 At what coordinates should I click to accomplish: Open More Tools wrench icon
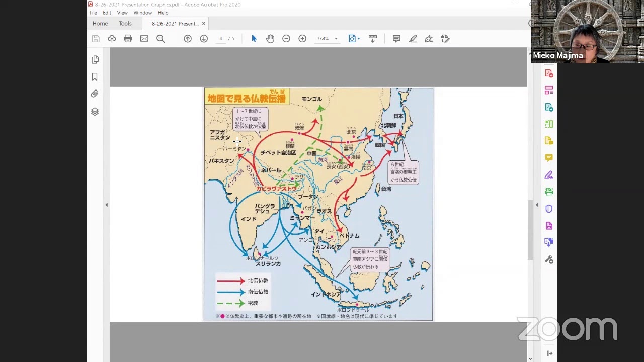[x=549, y=259]
